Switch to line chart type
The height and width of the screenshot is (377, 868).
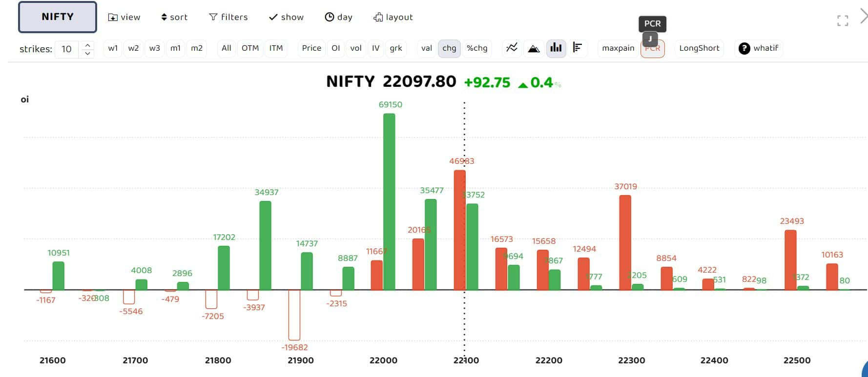pyautogui.click(x=512, y=48)
